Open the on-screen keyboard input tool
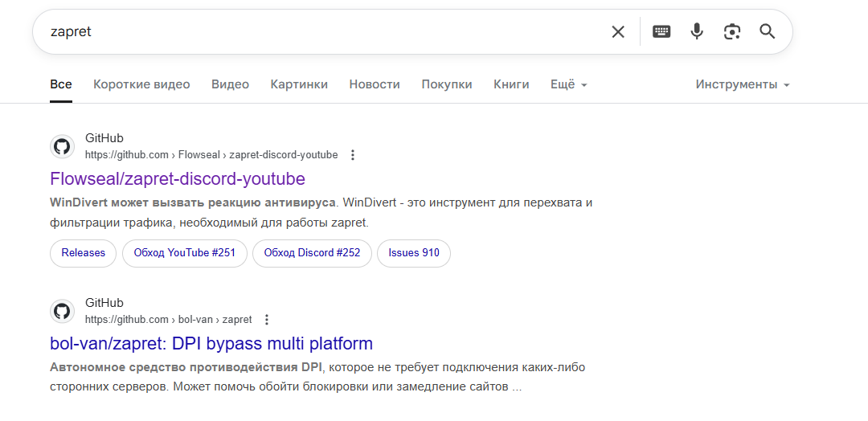Viewport: 868px width, 421px height. click(661, 31)
